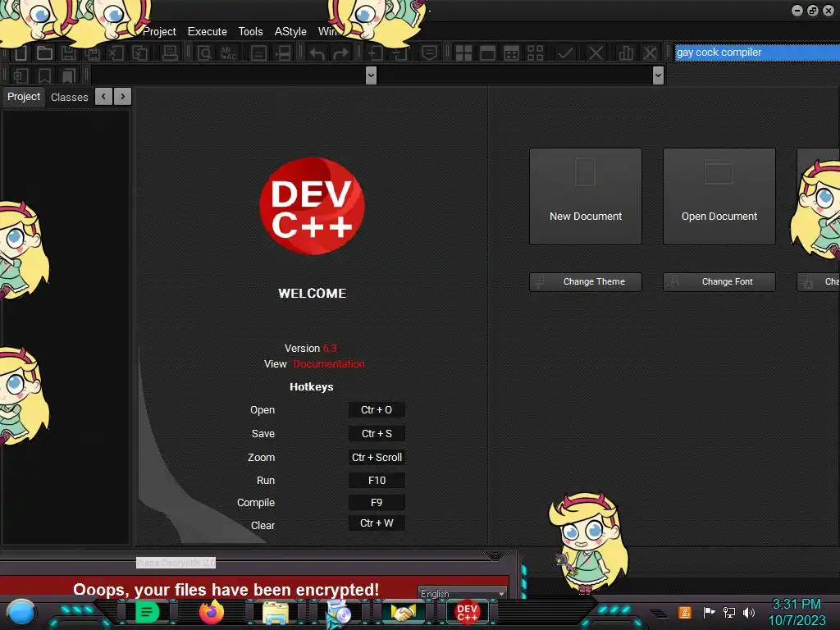This screenshot has height=630, width=840.
Task: Open the Documentation link
Action: pos(329,363)
